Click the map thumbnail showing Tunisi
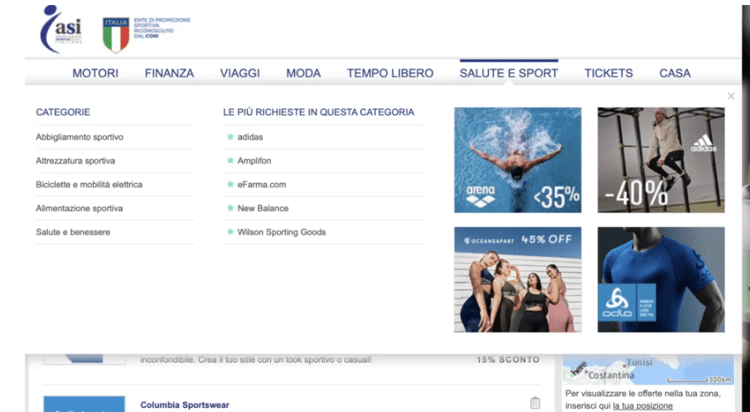The image size is (750, 412). click(648, 369)
